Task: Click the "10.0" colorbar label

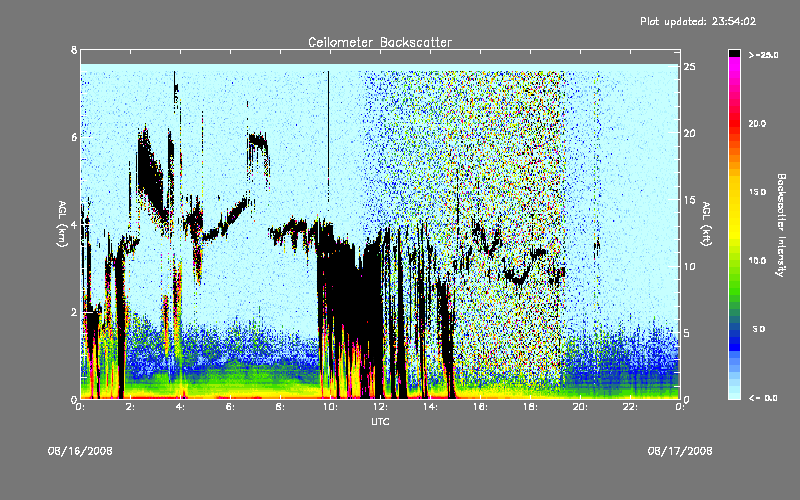Action: (x=757, y=260)
